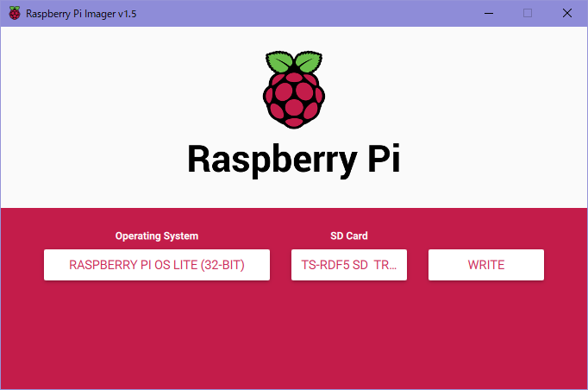Click the Raspberry Pi Imager title bar icon

point(15,13)
